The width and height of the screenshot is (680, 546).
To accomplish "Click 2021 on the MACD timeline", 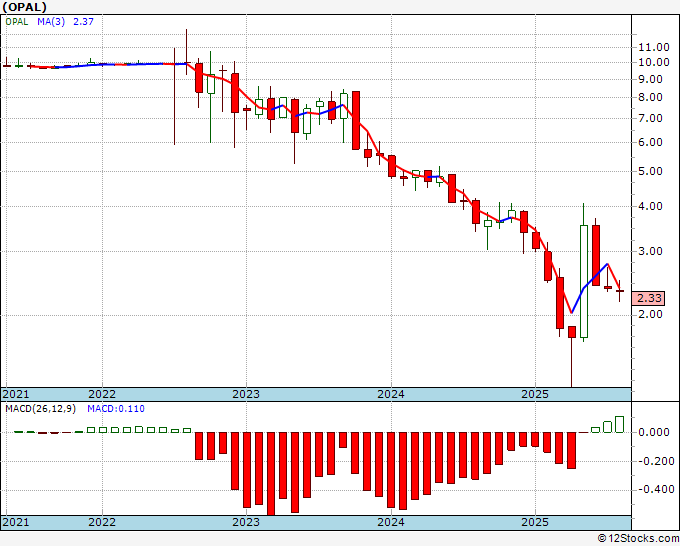I will (x=16, y=522).
